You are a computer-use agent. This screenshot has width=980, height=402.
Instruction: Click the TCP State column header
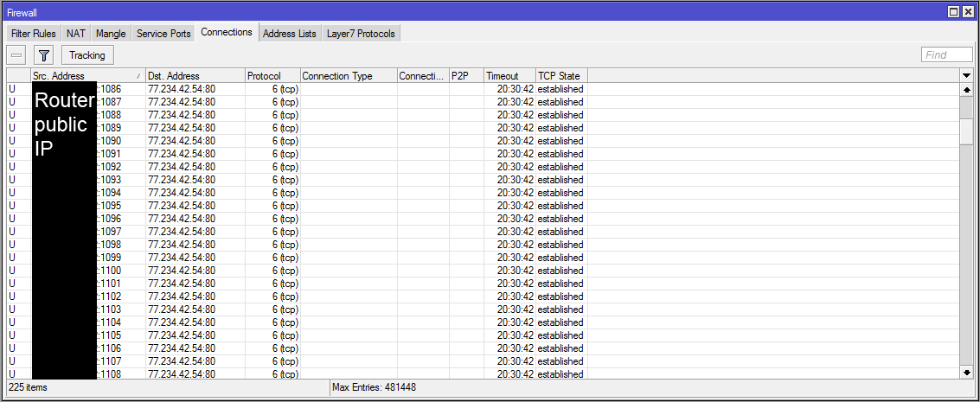(560, 76)
